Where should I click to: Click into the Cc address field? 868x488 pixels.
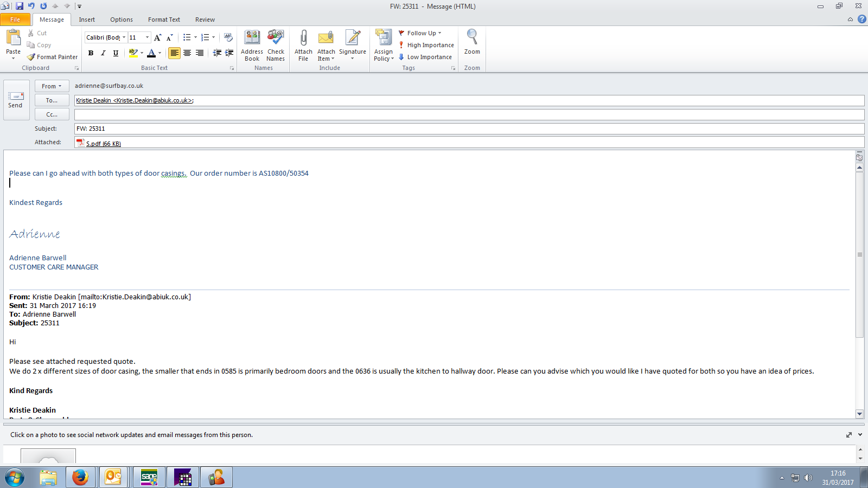pos(469,114)
